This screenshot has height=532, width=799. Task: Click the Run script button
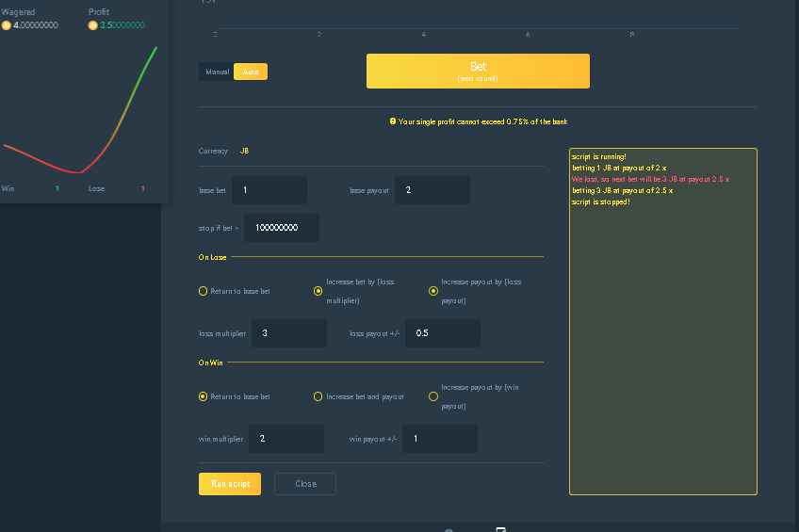pyautogui.click(x=230, y=484)
